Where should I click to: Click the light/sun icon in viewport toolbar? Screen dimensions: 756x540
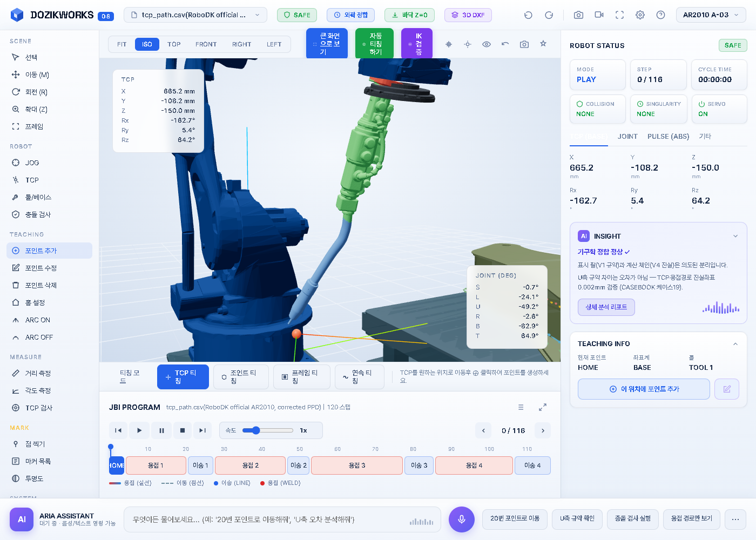coord(468,44)
